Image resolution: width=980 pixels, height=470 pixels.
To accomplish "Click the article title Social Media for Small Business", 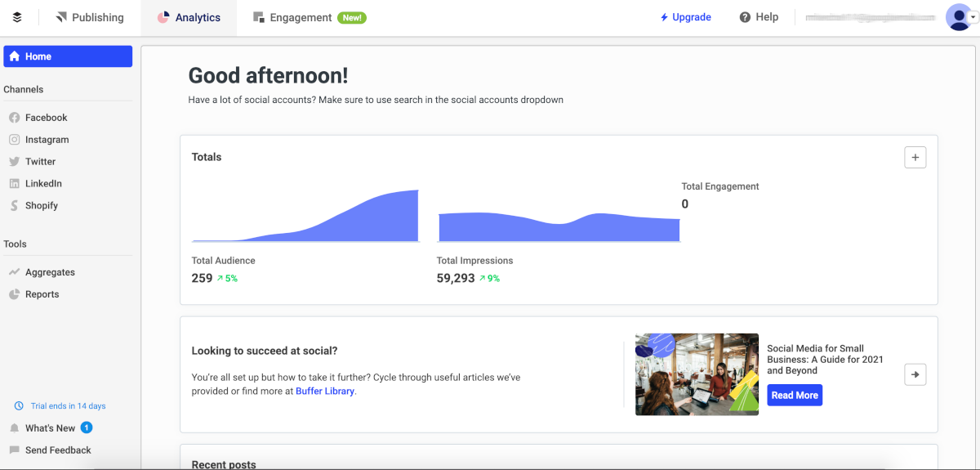I will 825,360.
